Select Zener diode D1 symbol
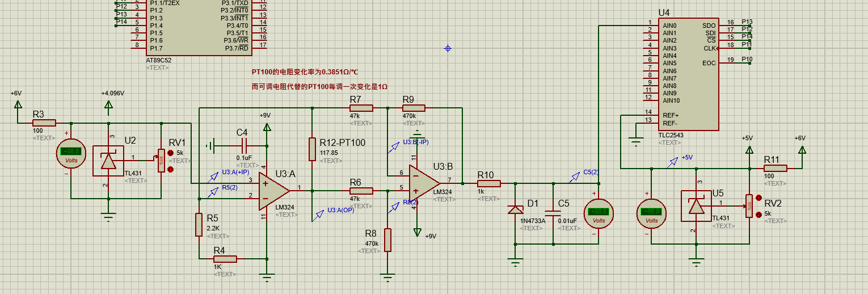 tap(516, 209)
